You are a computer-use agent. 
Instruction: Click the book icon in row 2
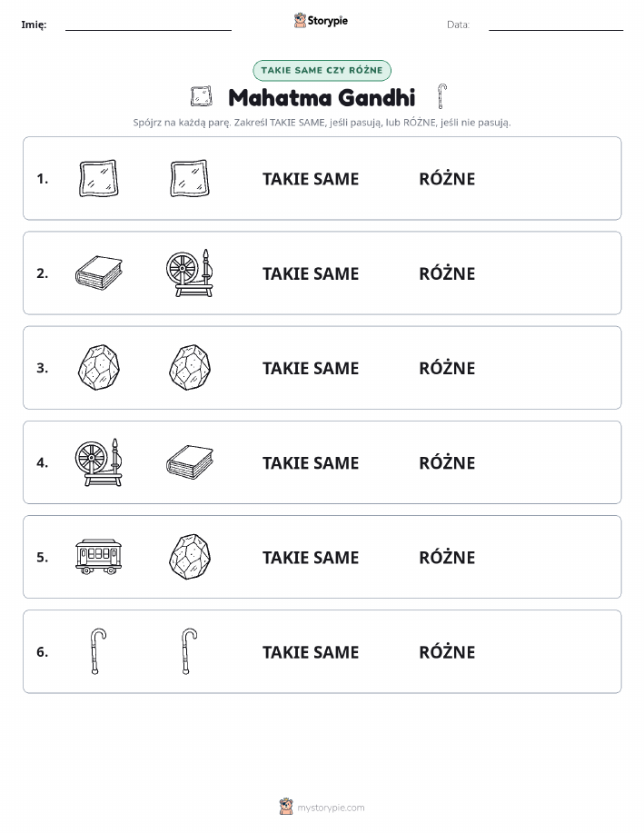[x=99, y=273]
